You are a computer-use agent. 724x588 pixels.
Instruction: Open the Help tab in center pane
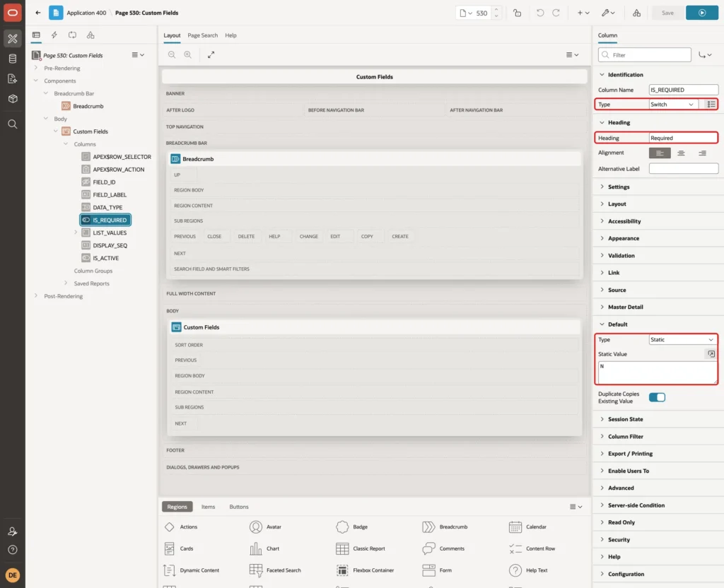pyautogui.click(x=231, y=35)
